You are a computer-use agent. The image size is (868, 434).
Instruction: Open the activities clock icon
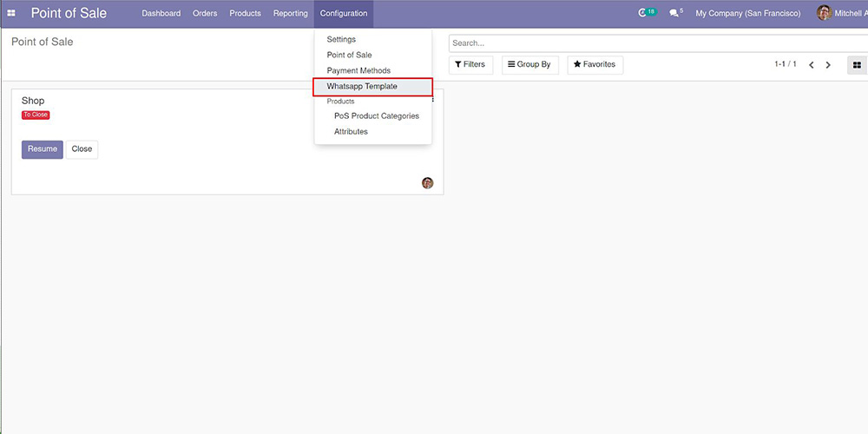(x=643, y=13)
